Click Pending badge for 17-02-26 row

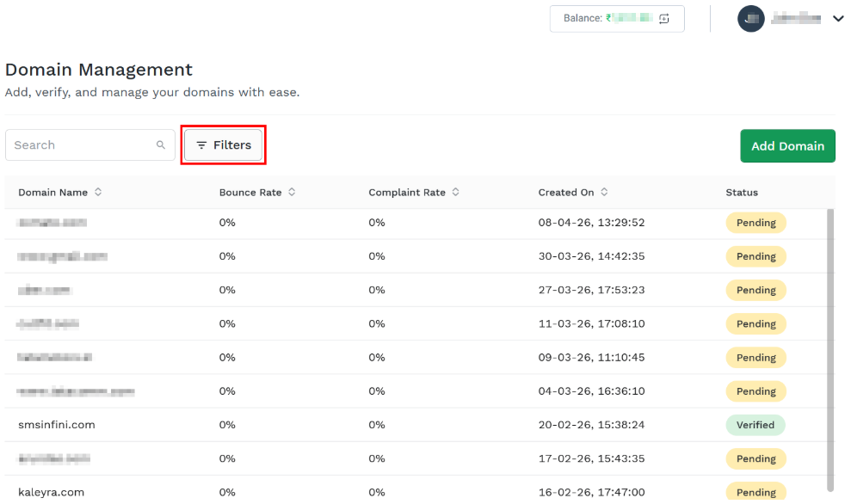click(x=756, y=458)
